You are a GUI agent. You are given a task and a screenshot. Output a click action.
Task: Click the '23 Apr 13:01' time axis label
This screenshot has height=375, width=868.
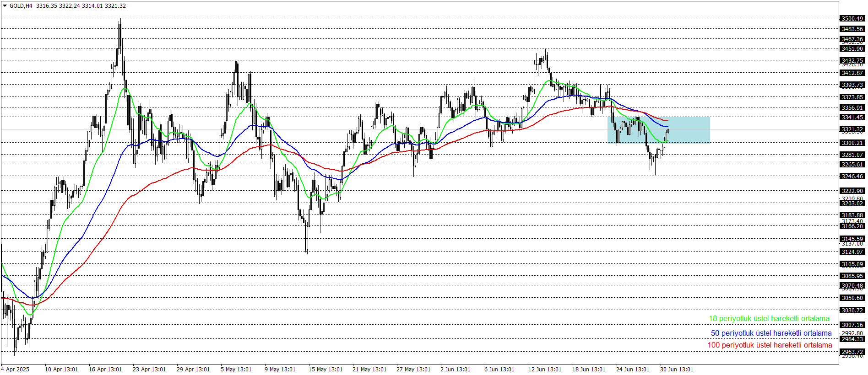(x=149, y=370)
